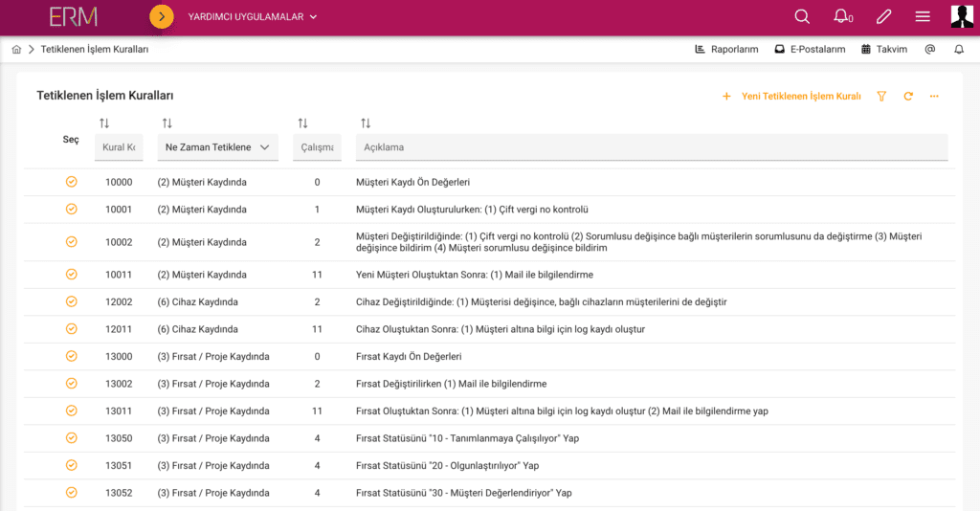Open the filter funnel icon
The image size is (980, 511).
[881, 97]
